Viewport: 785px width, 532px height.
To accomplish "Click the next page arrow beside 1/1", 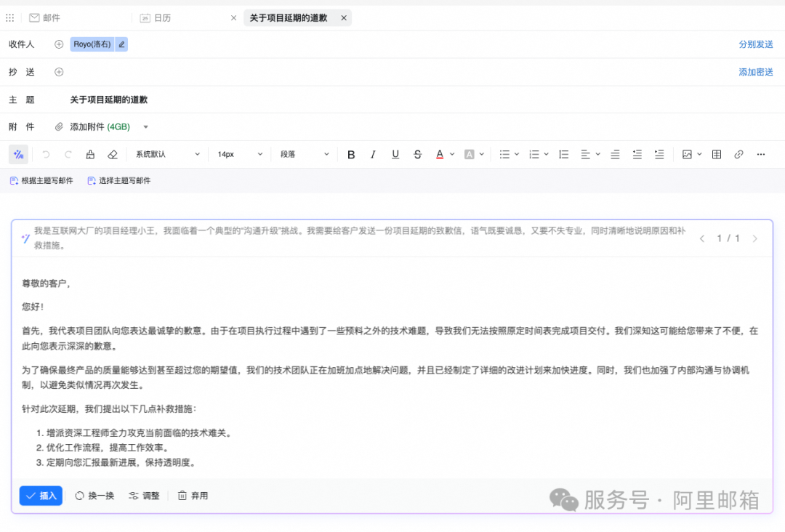I will pyautogui.click(x=754, y=238).
